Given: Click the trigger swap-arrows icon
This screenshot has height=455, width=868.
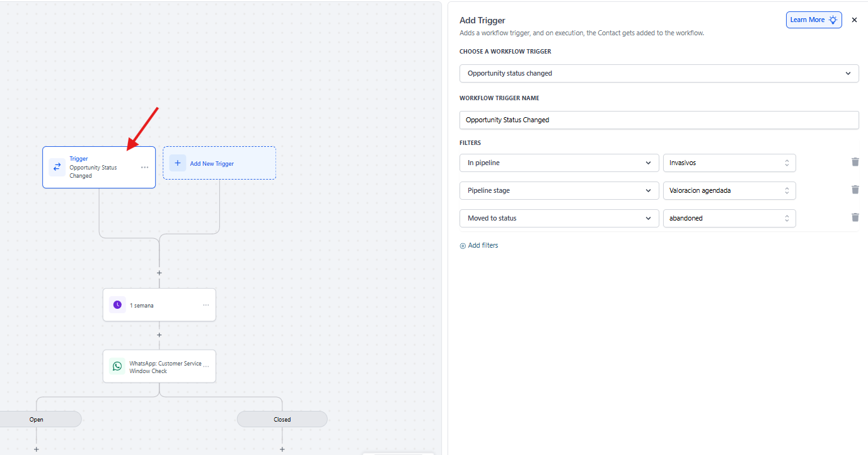Looking at the screenshot, I should tap(57, 167).
